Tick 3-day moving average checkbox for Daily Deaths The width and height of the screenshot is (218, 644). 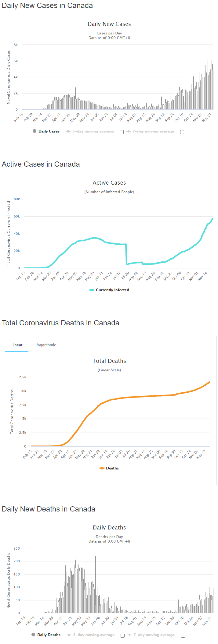(122, 635)
